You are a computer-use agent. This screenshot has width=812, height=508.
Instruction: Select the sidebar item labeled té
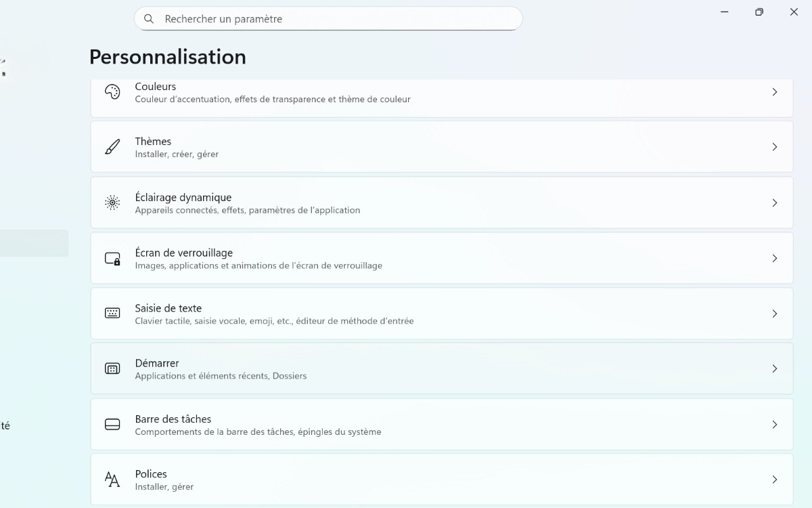click(6, 425)
